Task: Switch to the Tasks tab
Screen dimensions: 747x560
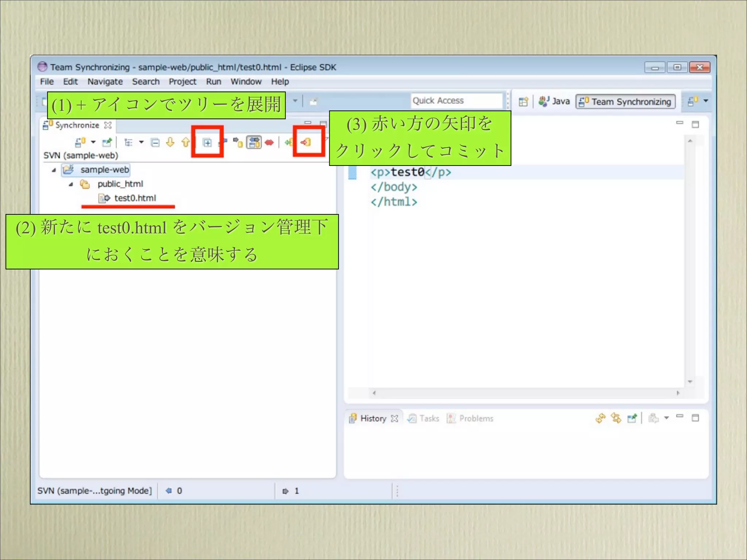Action: [423, 419]
